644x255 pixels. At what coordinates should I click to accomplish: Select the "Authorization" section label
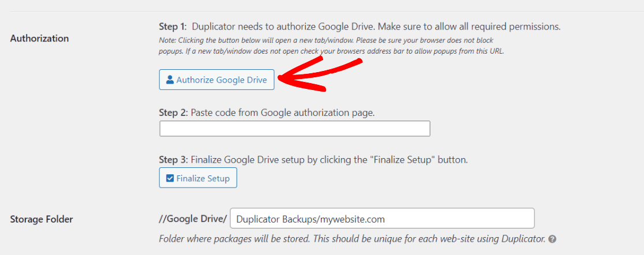(39, 39)
